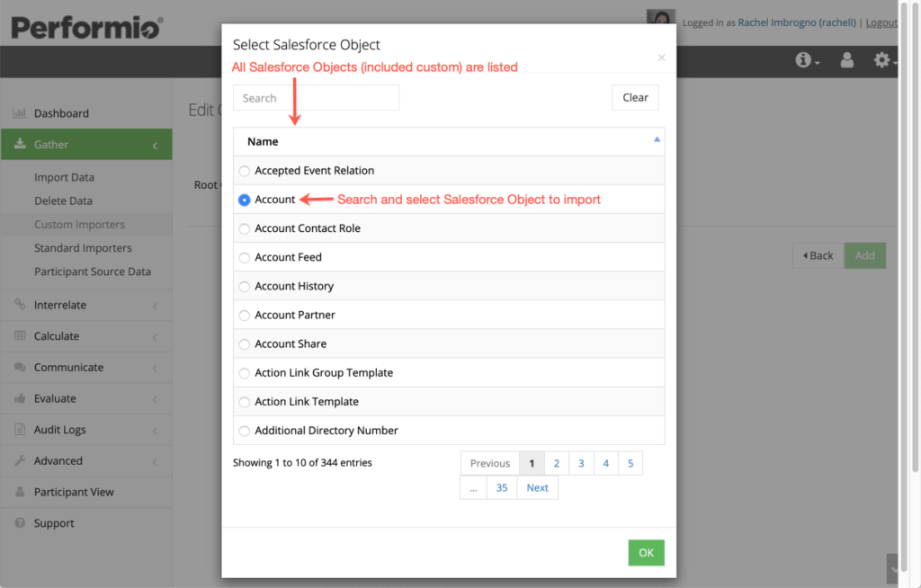
Task: Sort by Name using the column arrow
Action: point(657,139)
